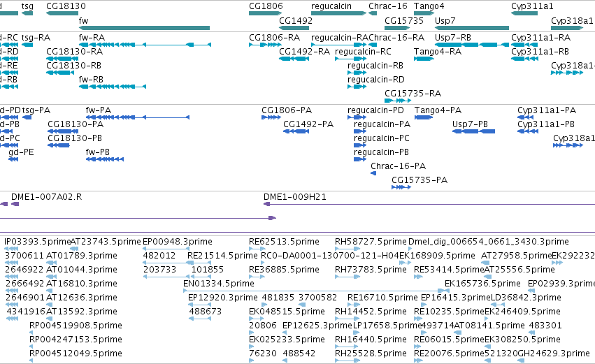The height and width of the screenshot is (364, 595).
Task: Click the Usp7-PB protein feature
Action: [473, 131]
